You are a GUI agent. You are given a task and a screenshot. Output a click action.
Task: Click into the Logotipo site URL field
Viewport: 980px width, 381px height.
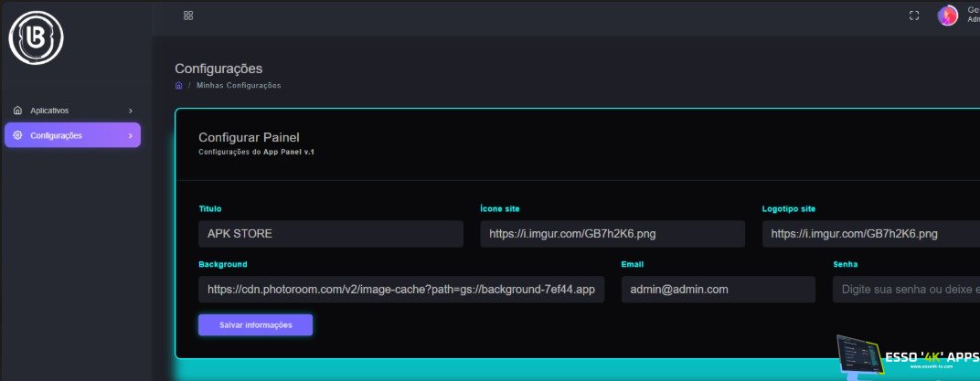point(870,234)
